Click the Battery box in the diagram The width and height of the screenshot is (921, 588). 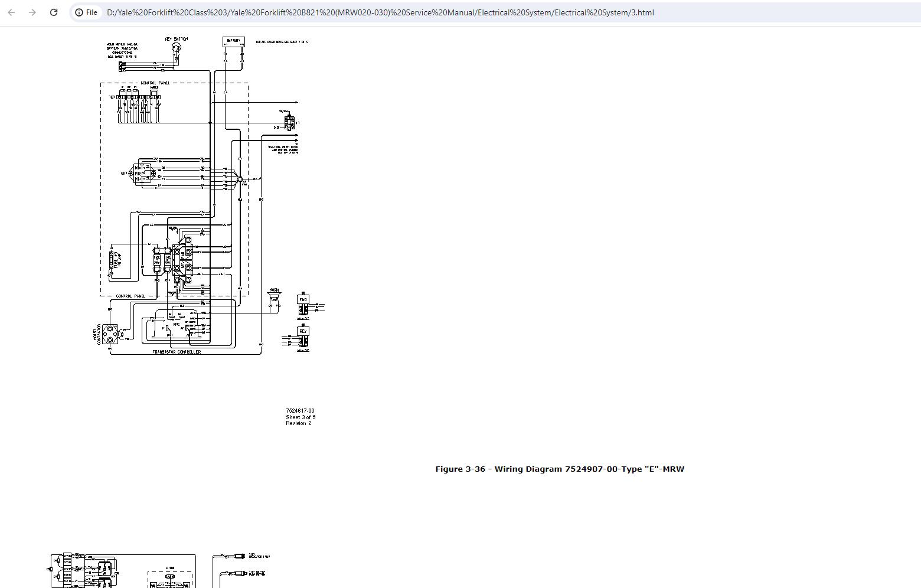[x=234, y=41]
